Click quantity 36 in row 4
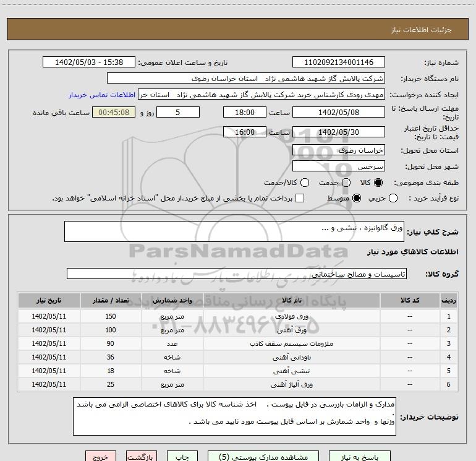Screen dimensions: 476x461 (x=111, y=358)
